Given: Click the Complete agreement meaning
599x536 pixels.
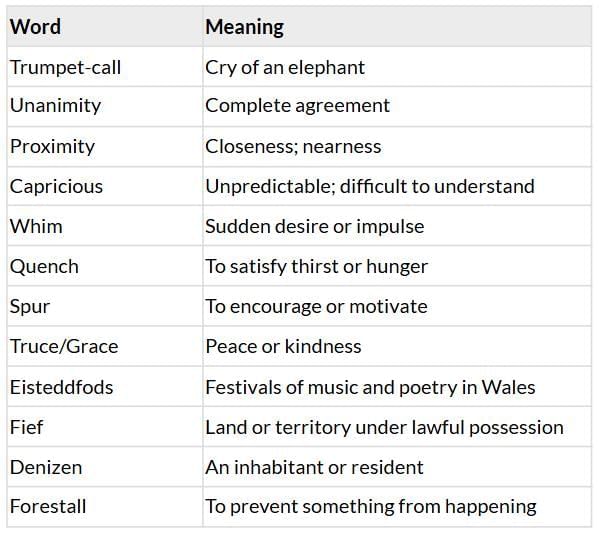Looking at the screenshot, I should [x=298, y=106].
